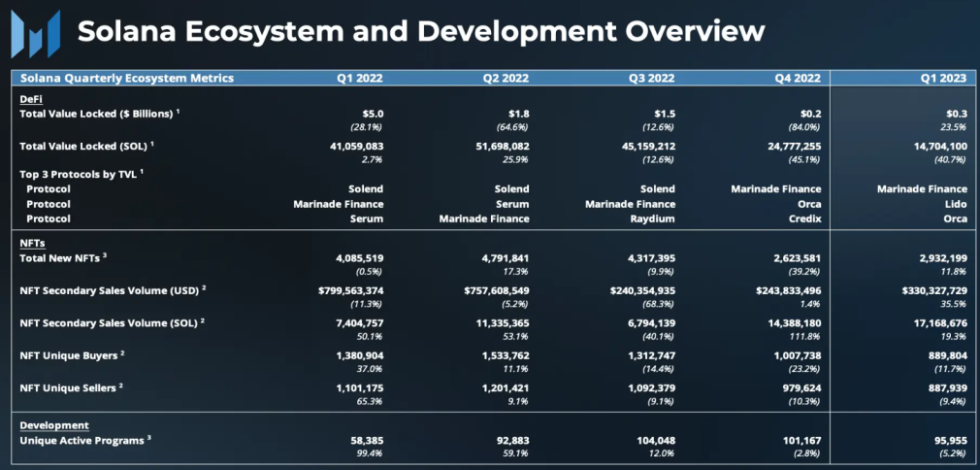The image size is (980, 470).
Task: Click the '24,777,255' SOL value
Action: coord(794,146)
